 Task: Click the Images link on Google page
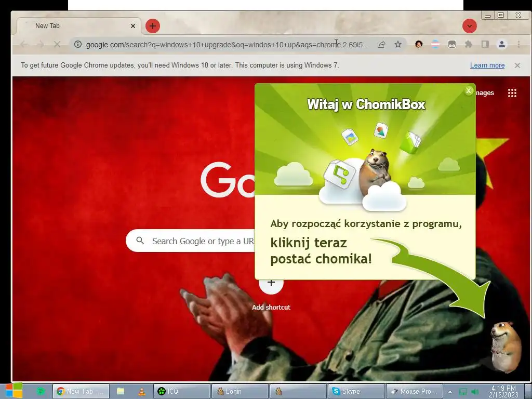485,93
